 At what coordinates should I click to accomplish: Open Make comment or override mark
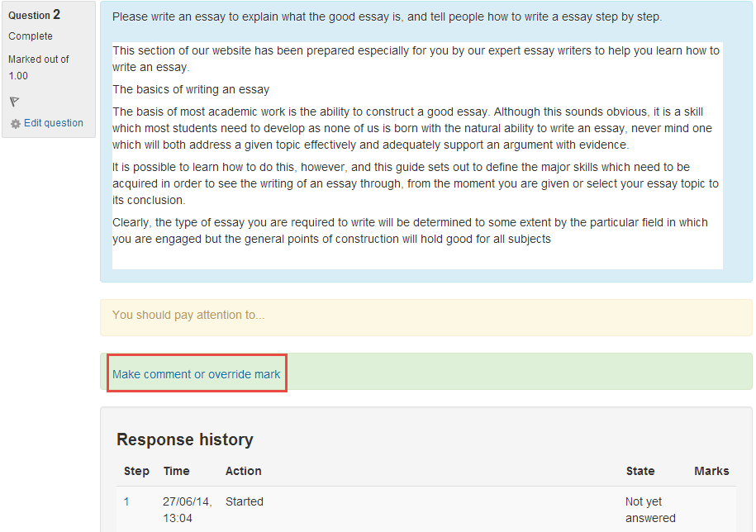[197, 374]
